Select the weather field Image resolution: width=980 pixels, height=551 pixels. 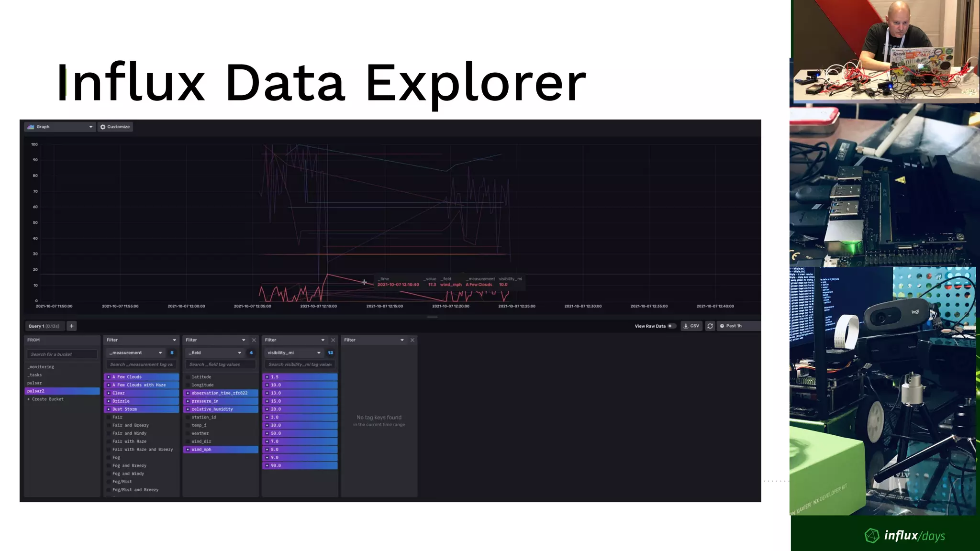click(221, 434)
